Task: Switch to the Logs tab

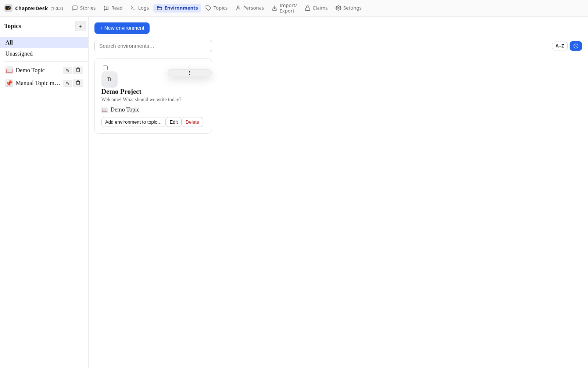Action: click(140, 8)
